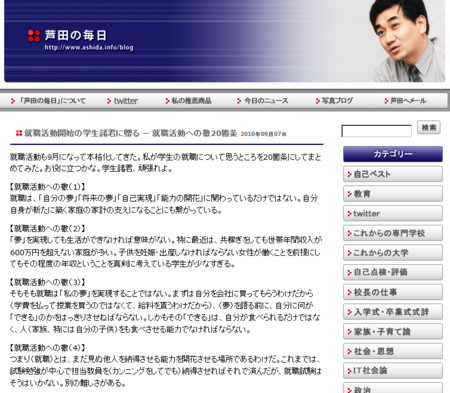Click the line starting つまり〈就職〉とは
This screenshot has height=393, width=450.
coord(165,359)
